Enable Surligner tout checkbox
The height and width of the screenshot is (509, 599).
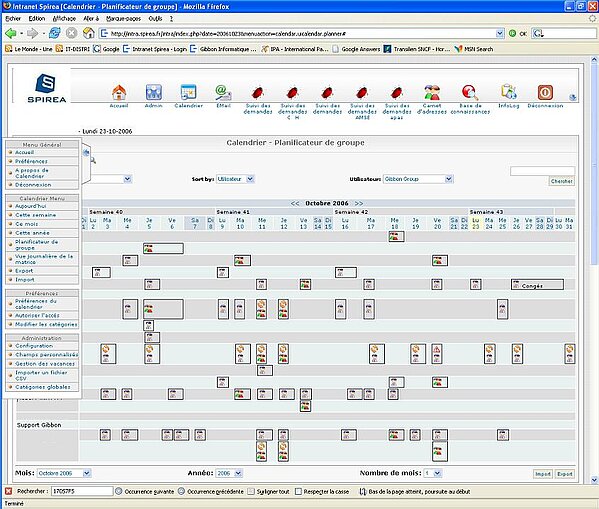[251, 491]
